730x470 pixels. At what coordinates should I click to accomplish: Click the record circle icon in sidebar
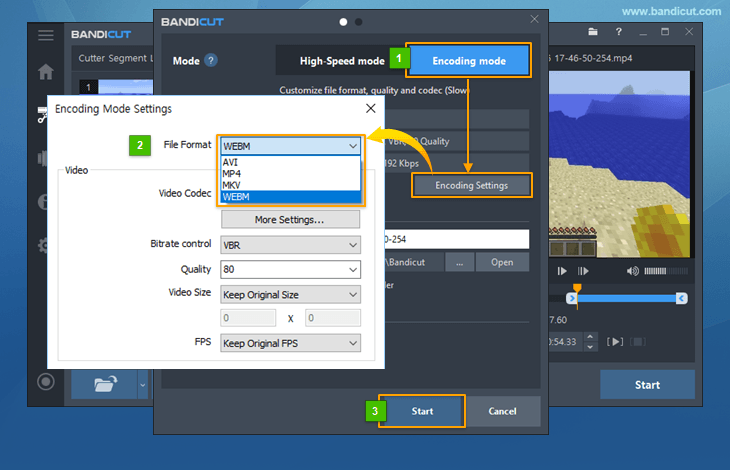coord(46,382)
